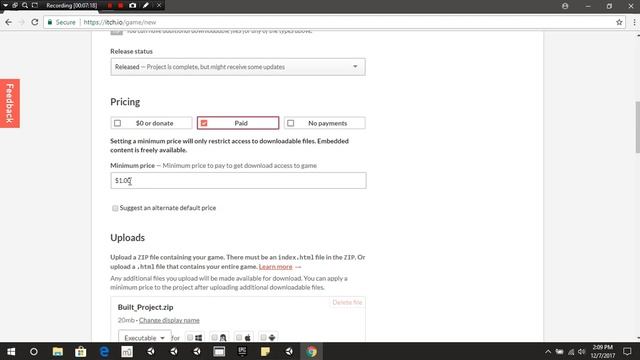Open the red Feedback side tab

coord(10,103)
